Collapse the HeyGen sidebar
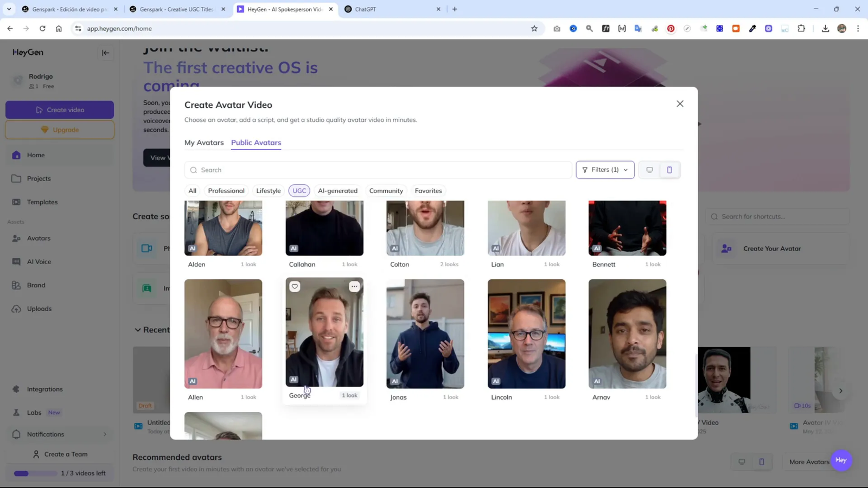Image resolution: width=868 pixels, height=488 pixels. point(106,53)
